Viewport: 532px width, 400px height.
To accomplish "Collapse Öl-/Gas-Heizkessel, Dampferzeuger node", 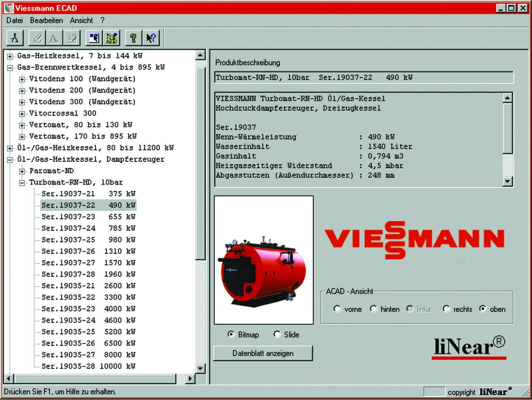I will tap(10, 160).
